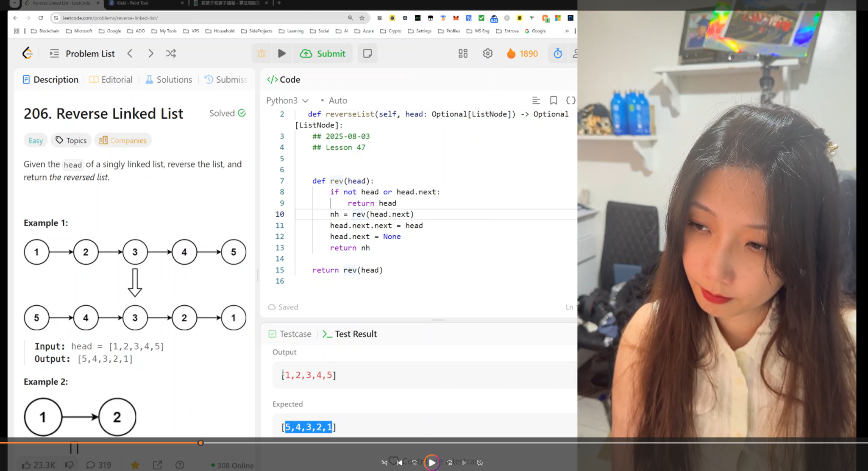Format the code with the lines icon
Image resolution: width=868 pixels, height=471 pixels.
coord(536,100)
